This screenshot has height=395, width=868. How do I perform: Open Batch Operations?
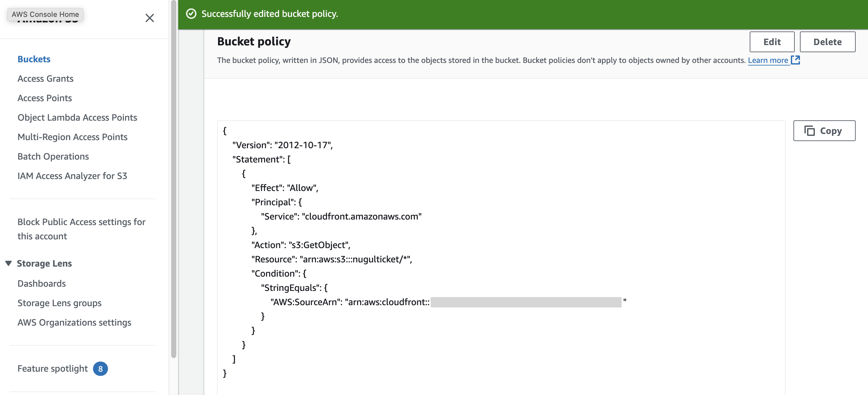pyautogui.click(x=53, y=156)
